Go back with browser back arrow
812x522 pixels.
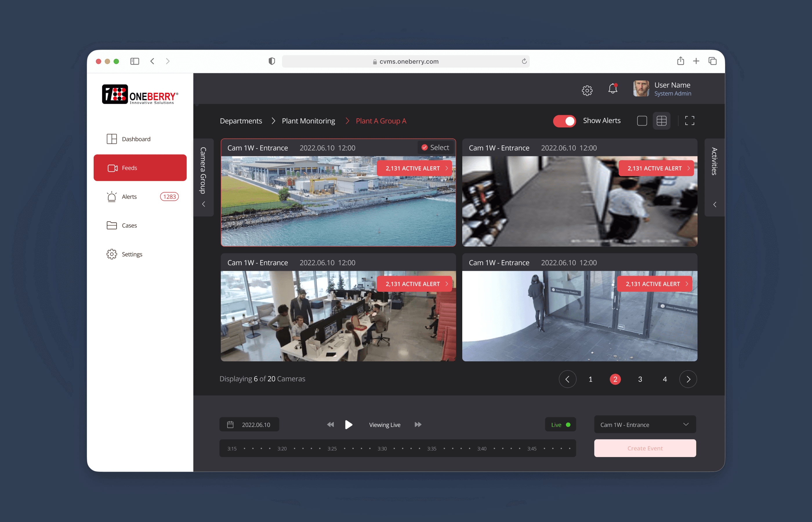click(x=153, y=61)
